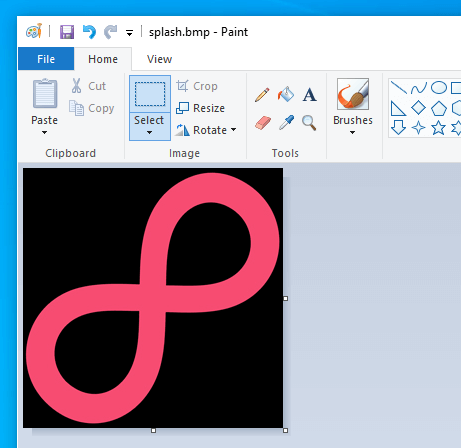The image size is (461, 448).
Task: Undo the last action
Action: coord(89,32)
